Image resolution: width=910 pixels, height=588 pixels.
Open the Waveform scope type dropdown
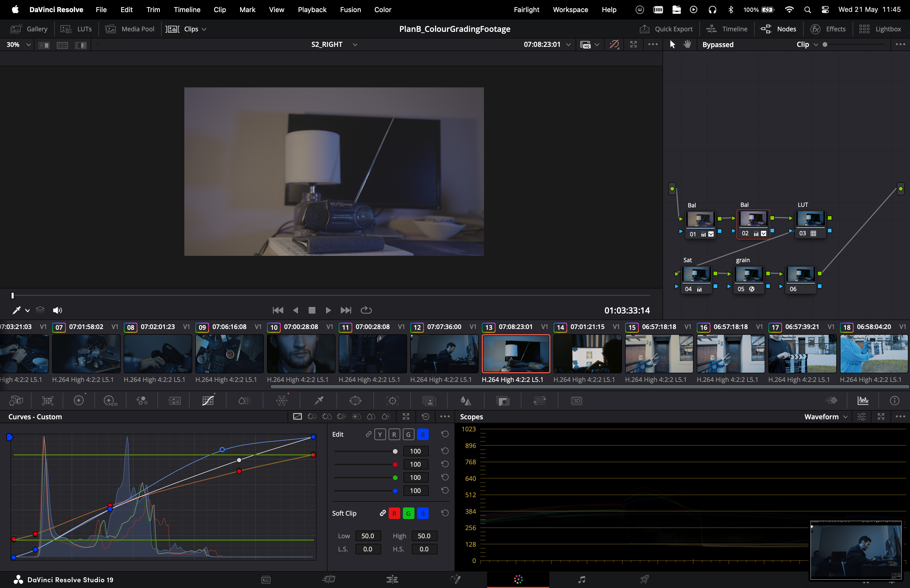[825, 417]
